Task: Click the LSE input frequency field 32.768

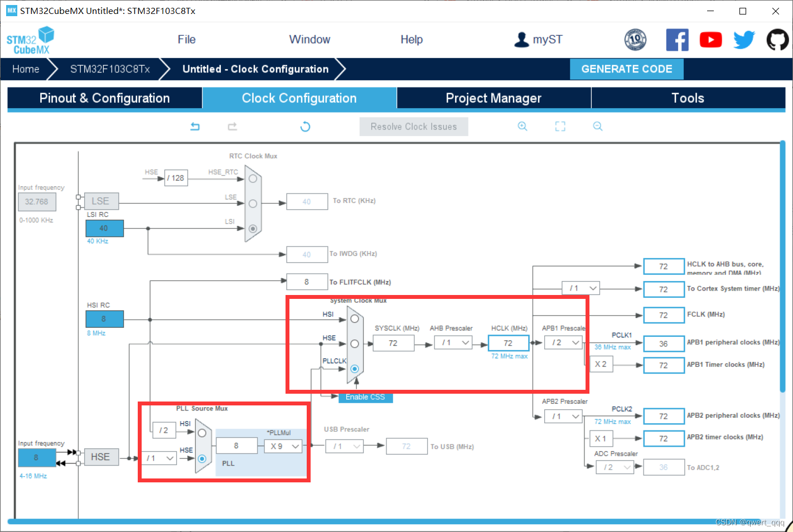Action: point(37,202)
